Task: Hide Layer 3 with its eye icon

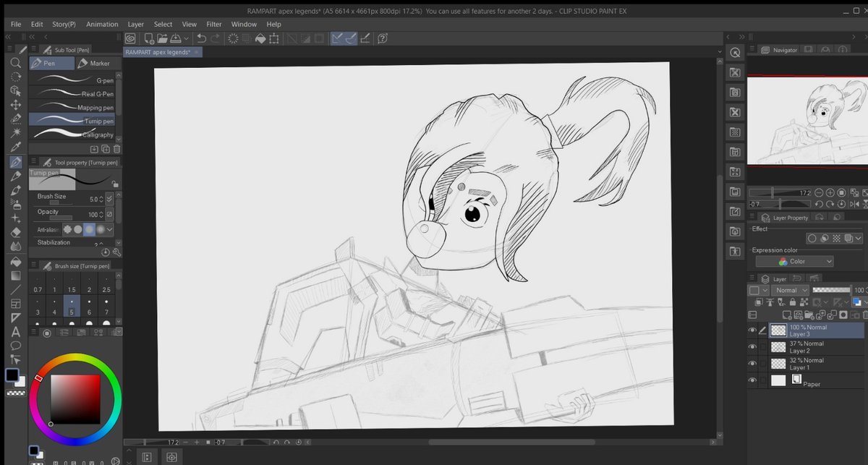Action: click(753, 330)
